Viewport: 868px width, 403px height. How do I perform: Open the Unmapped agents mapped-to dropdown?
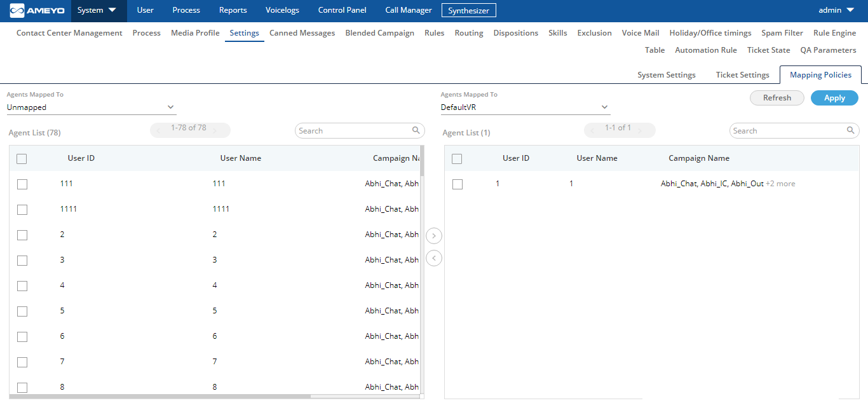pyautogui.click(x=92, y=107)
